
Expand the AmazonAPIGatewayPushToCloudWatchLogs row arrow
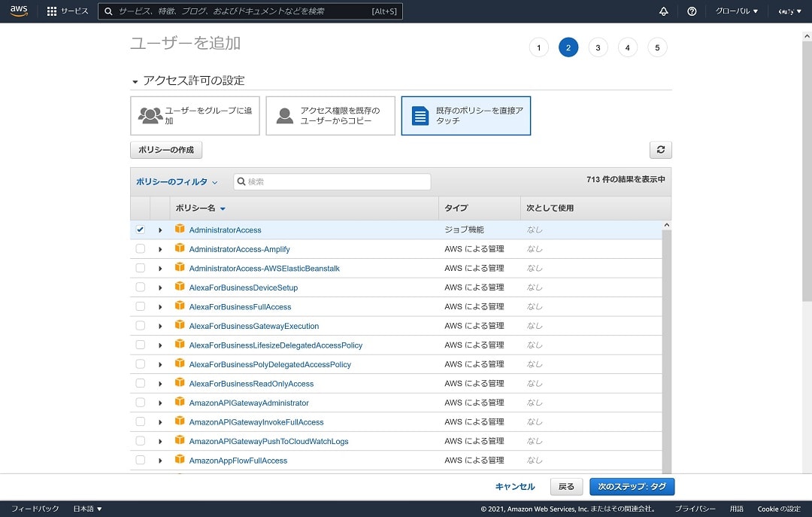click(x=160, y=441)
